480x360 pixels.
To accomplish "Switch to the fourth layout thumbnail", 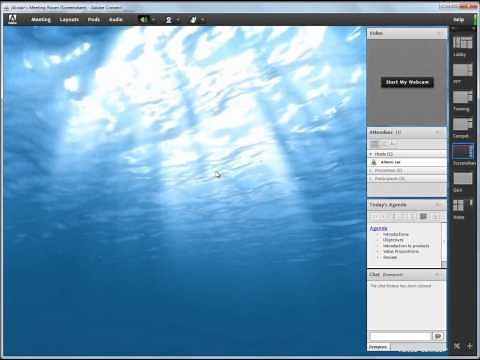I will point(462,124).
